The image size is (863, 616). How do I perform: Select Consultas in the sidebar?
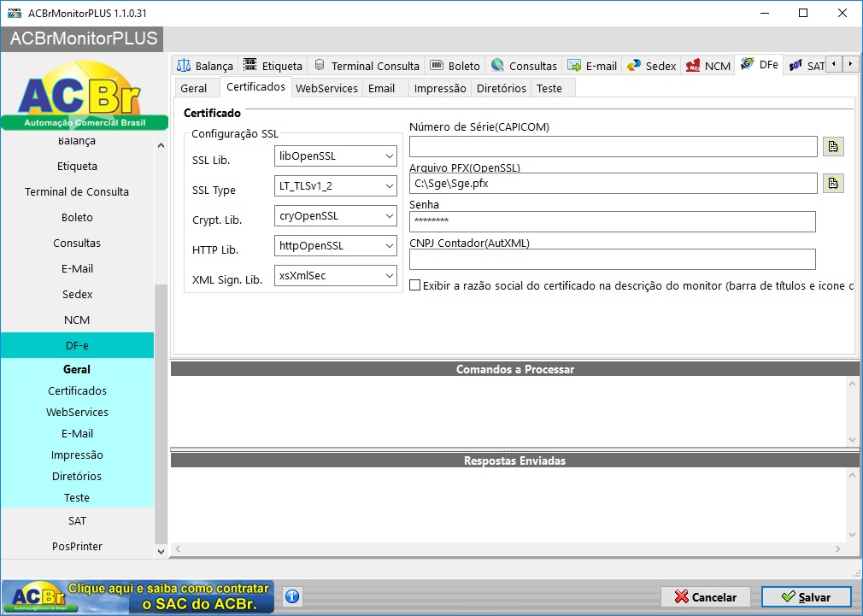tap(77, 243)
